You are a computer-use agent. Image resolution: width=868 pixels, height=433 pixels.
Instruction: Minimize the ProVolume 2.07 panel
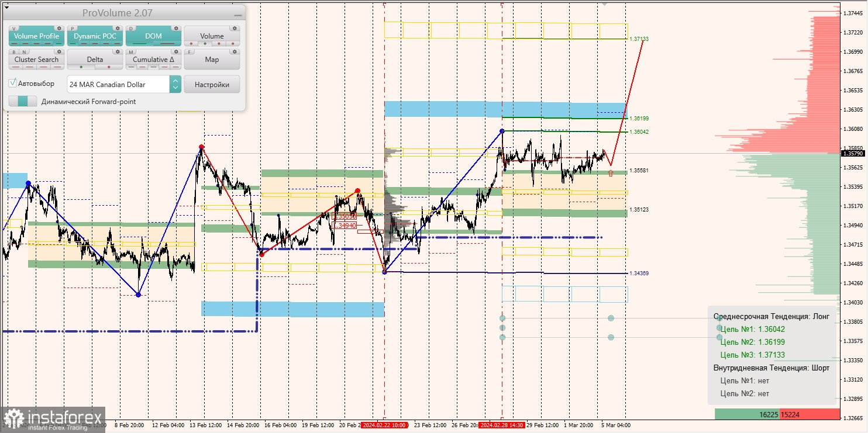(237, 15)
